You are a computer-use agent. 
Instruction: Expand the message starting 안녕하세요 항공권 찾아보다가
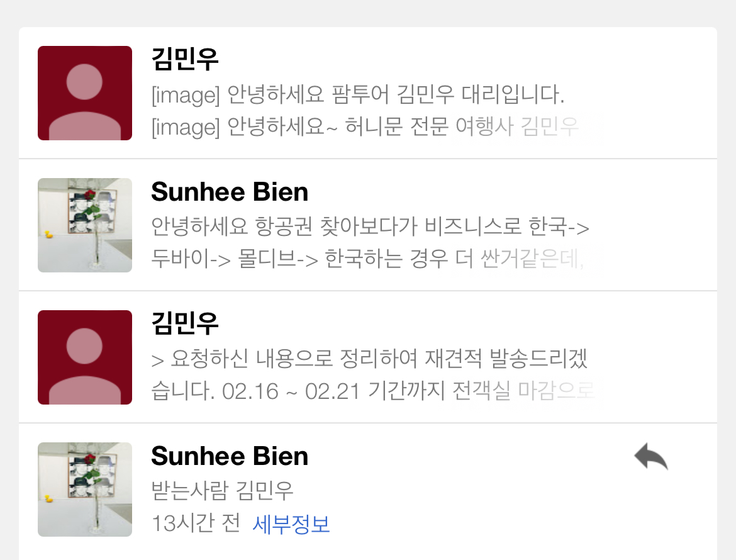coord(370,227)
